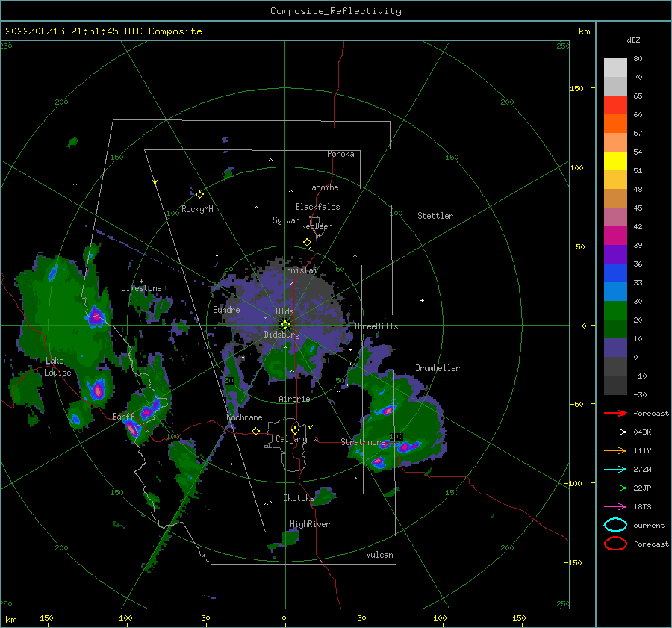
Task: Click the HighRiver town label
Action: 310,524
